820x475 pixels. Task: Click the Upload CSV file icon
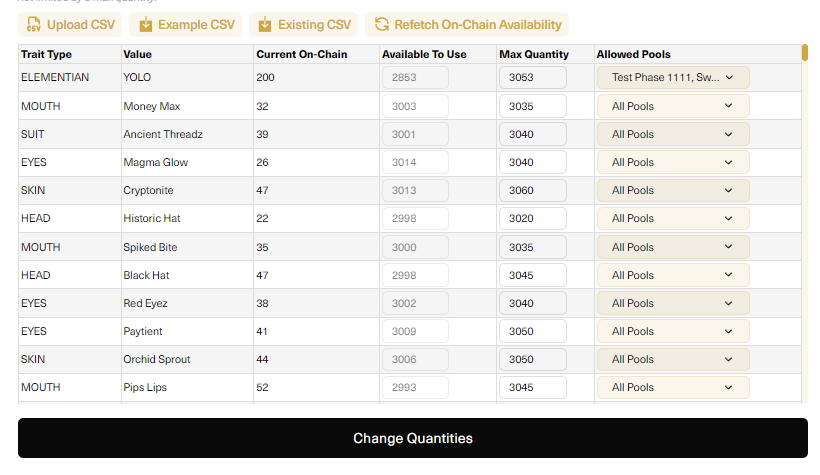click(x=34, y=25)
